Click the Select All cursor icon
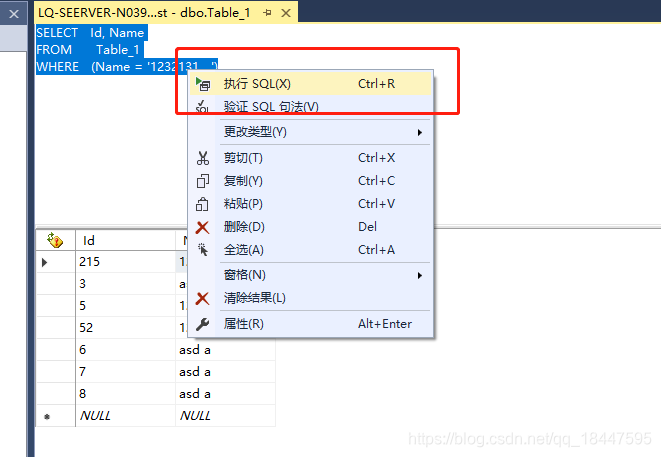The width and height of the screenshot is (661, 457). 203,250
